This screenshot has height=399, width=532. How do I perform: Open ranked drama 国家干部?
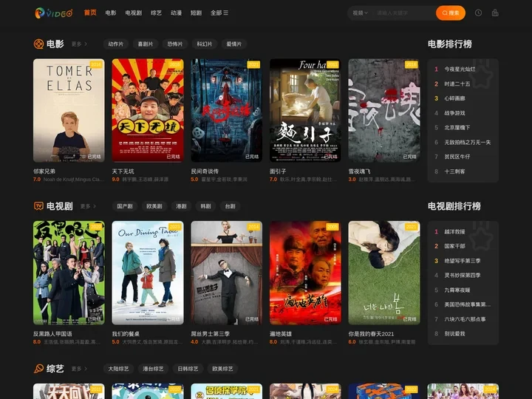coord(454,246)
